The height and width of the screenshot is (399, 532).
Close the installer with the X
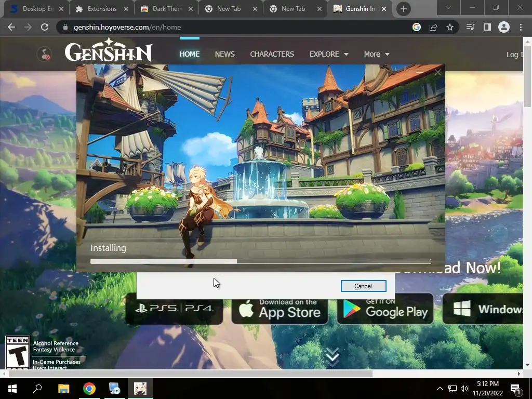[437, 72]
